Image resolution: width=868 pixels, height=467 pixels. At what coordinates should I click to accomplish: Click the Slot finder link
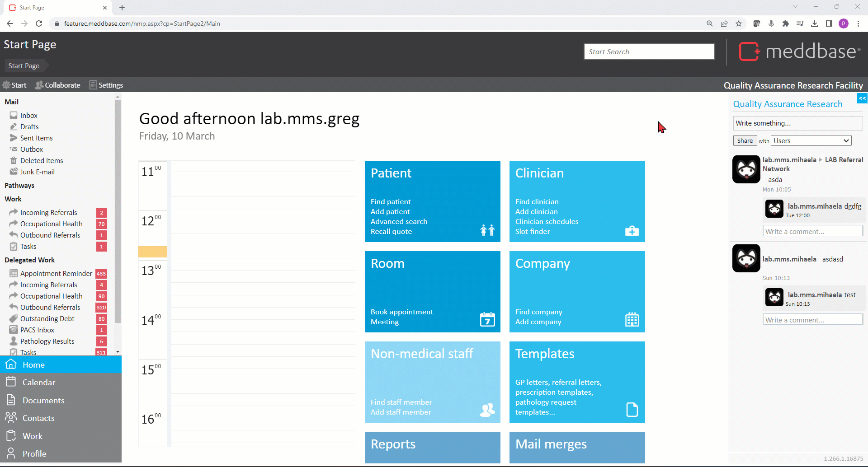pos(533,231)
